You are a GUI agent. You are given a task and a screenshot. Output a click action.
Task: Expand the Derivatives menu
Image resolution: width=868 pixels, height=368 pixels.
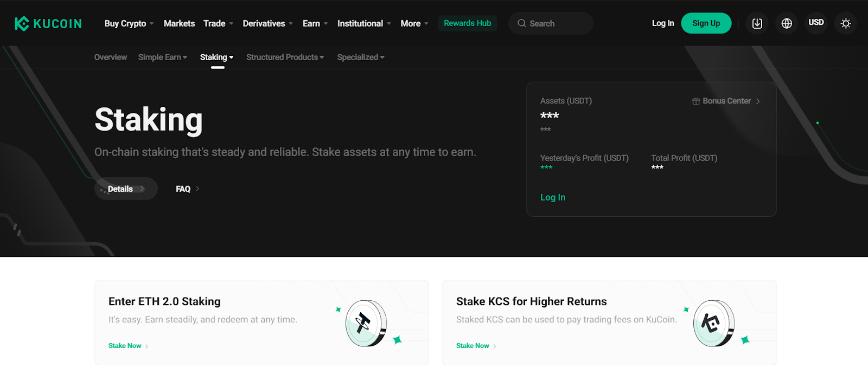(267, 23)
